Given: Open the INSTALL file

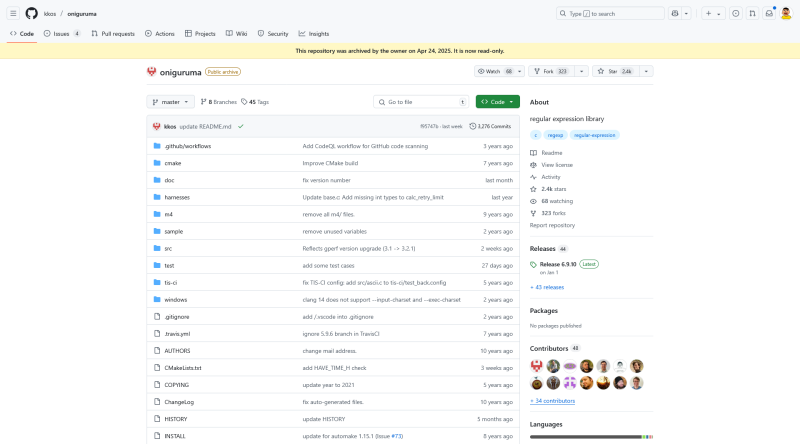Looking at the screenshot, I should tap(174, 436).
